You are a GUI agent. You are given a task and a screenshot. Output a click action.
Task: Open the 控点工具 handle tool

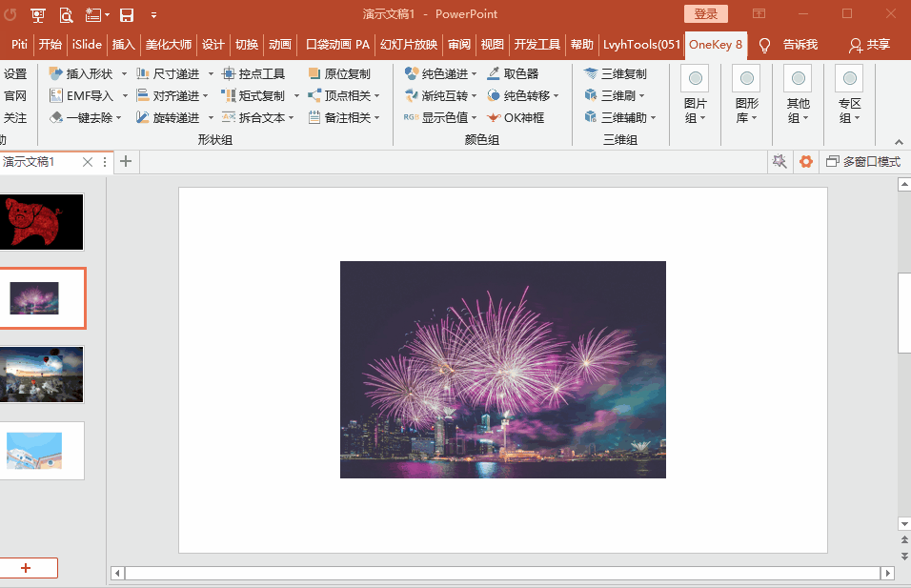click(255, 71)
